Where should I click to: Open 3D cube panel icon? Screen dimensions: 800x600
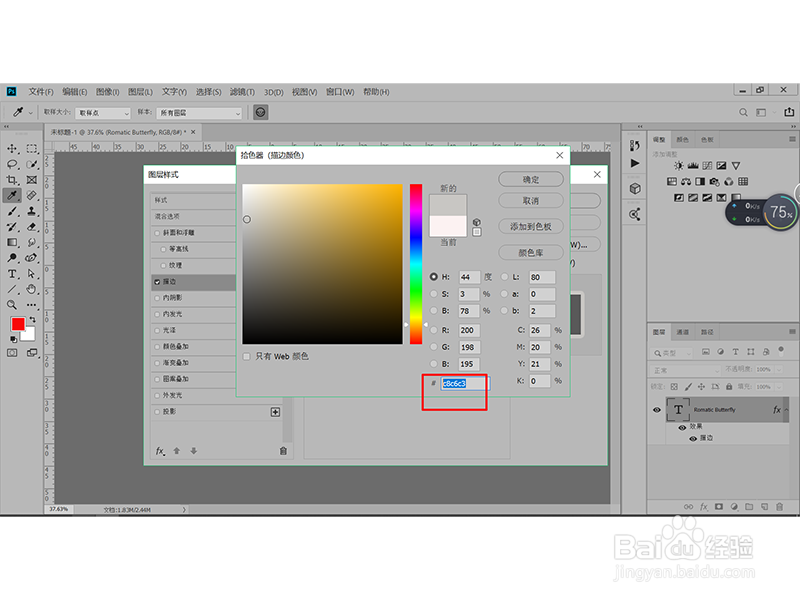tap(635, 189)
